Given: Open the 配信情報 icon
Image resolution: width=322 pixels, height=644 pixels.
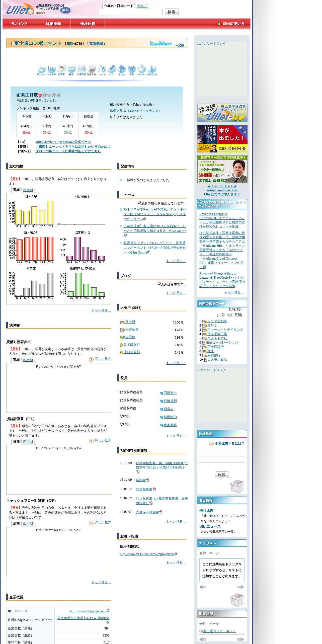Looking at the screenshot, I should [x=92, y=70].
